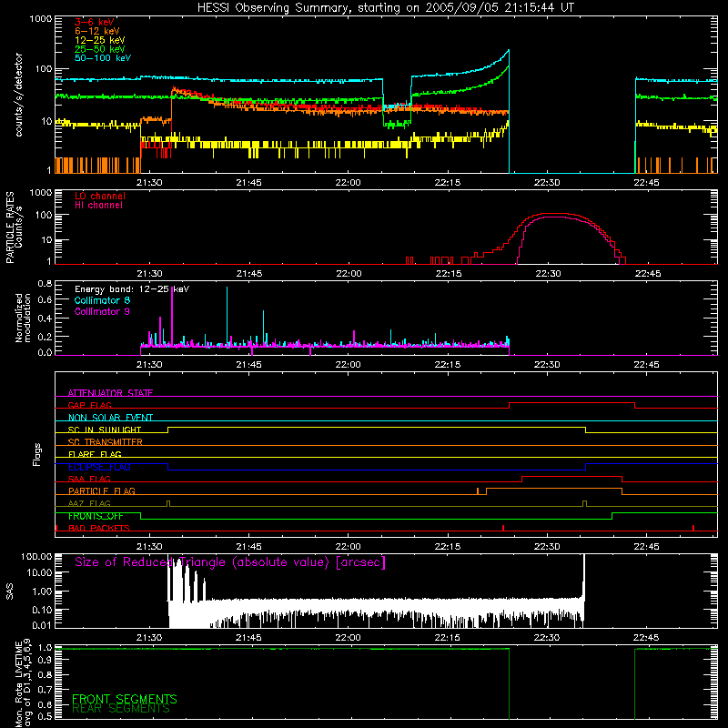Select the SC_TRANSMITTER flag label

(x=105, y=442)
